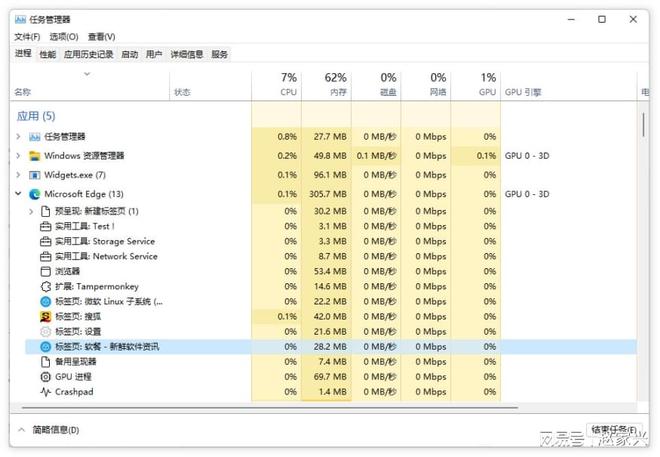Sort by the 网络 column header
The width and height of the screenshot is (660, 457).
pos(426,84)
